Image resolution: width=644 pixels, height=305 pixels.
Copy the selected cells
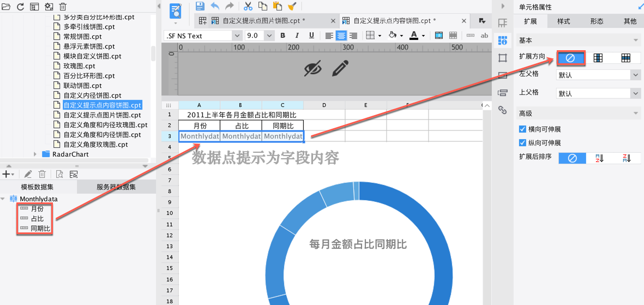262,6
